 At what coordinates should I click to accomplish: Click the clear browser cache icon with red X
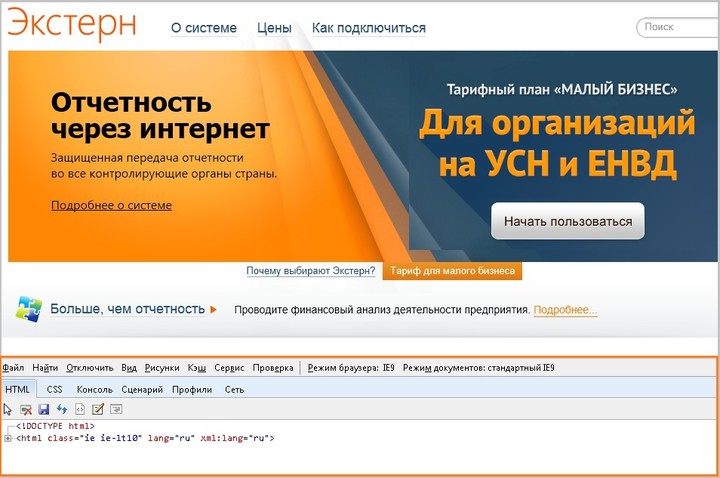(26, 409)
